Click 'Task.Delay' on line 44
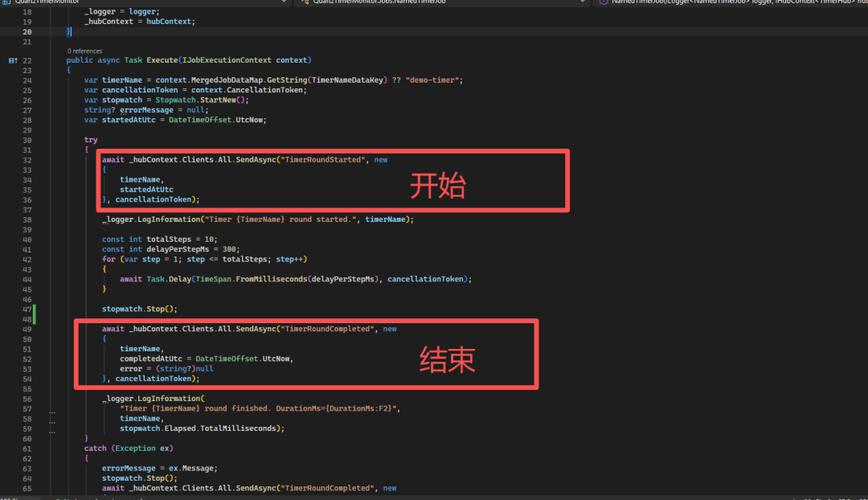The height and width of the screenshot is (500, 868). (x=168, y=279)
